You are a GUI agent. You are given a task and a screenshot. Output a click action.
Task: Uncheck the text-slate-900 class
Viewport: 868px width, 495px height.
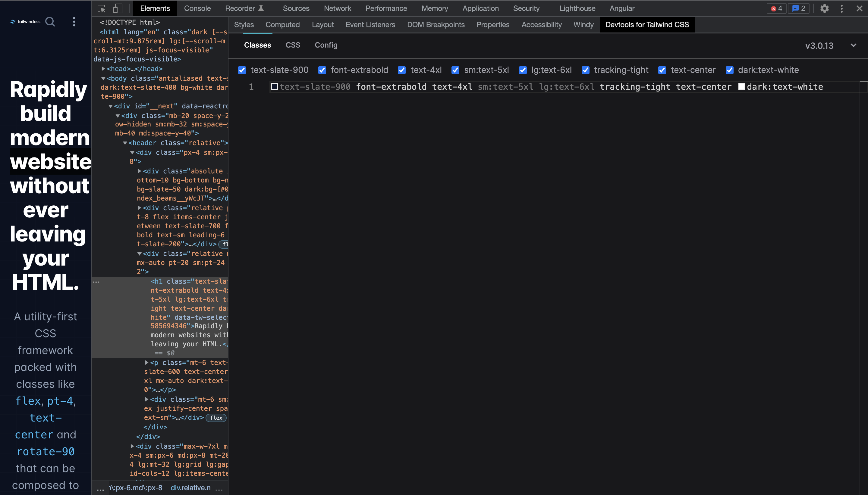click(x=242, y=70)
